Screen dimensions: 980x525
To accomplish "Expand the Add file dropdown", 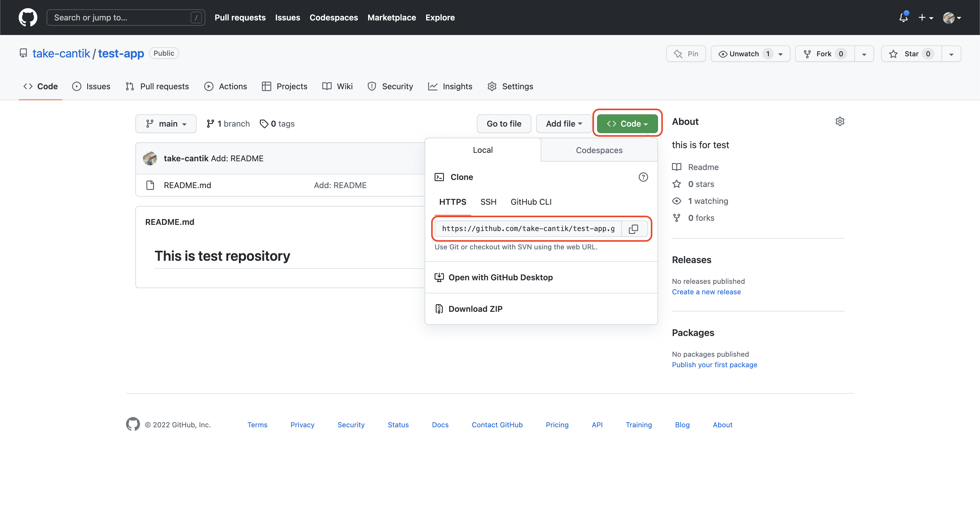I will 564,124.
